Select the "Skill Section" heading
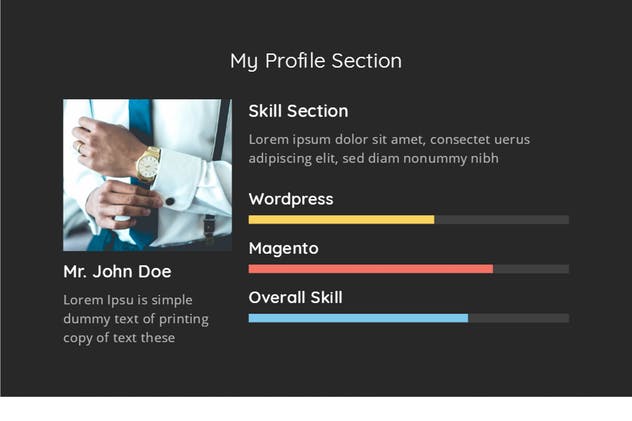This screenshot has width=632, height=421. pos(298,111)
